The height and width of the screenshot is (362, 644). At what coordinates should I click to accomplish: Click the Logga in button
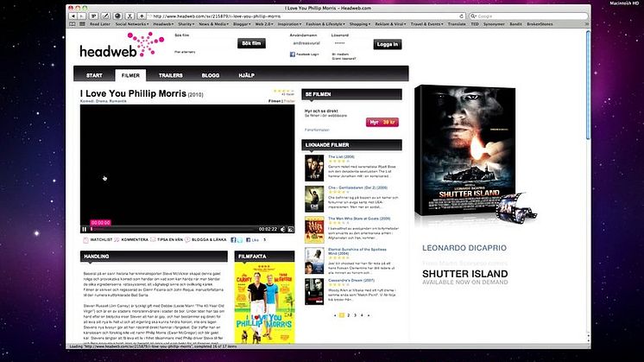(388, 44)
